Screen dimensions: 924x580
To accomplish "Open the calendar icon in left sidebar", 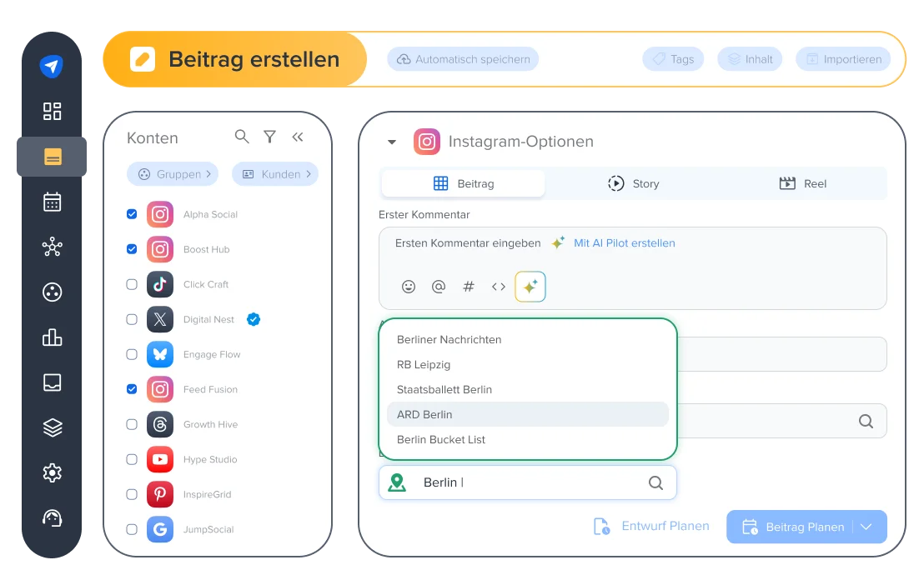I will 52,202.
